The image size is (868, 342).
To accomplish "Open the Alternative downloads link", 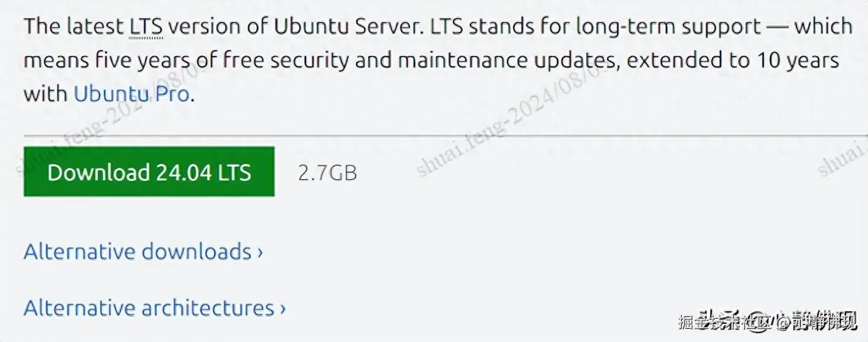I will pyautogui.click(x=137, y=252).
